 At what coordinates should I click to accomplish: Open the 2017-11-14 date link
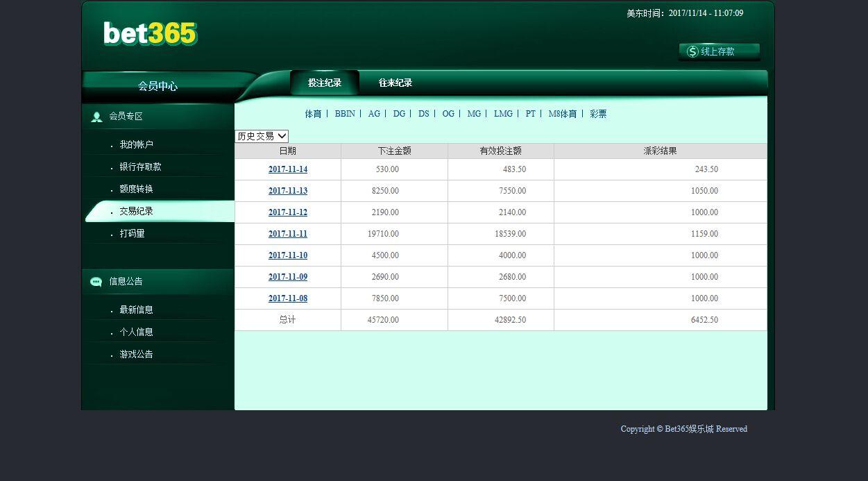(288, 169)
